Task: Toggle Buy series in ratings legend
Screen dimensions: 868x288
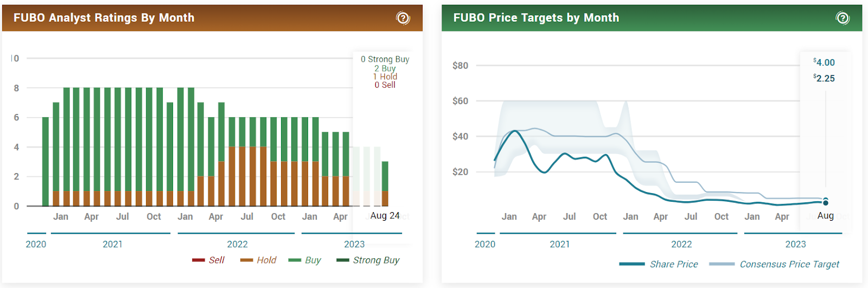Action: click(x=305, y=260)
